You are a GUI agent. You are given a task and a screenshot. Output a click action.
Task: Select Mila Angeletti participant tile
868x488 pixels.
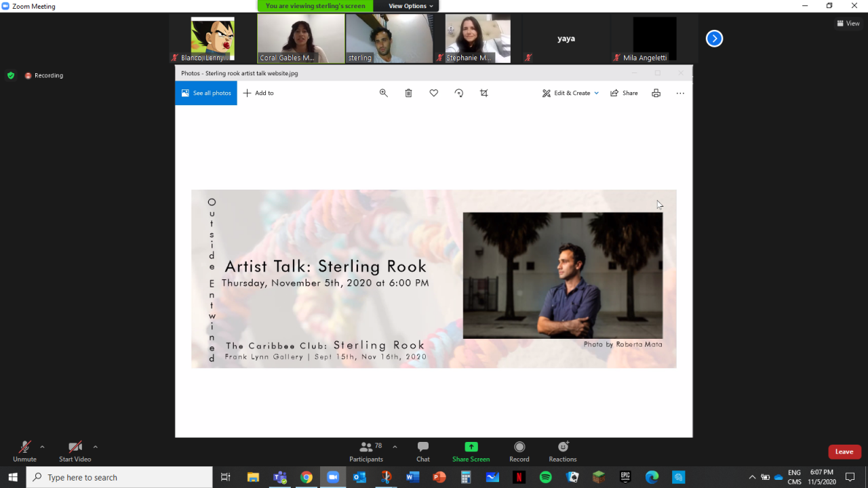click(655, 39)
